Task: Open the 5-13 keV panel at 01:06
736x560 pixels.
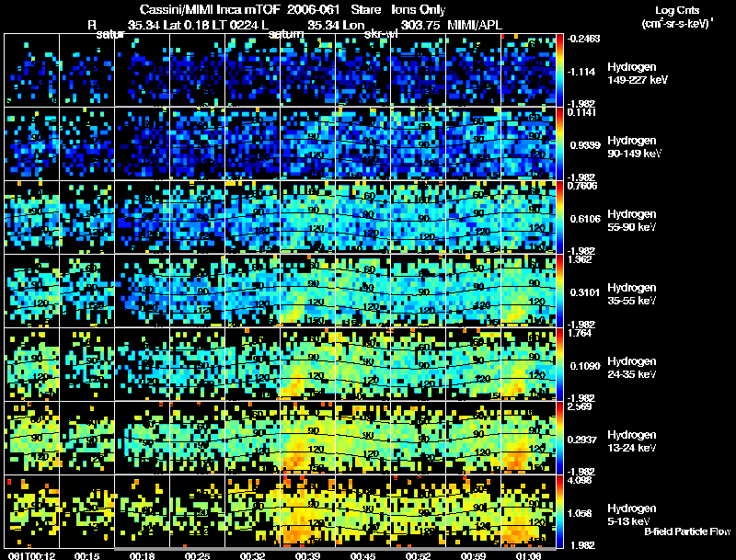Action: tap(528, 511)
